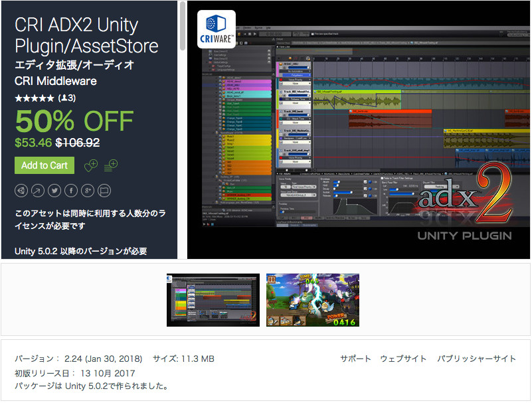This screenshot has width=532, height=403.
Task: Open the ウェブサイト link
Action: [x=403, y=359]
